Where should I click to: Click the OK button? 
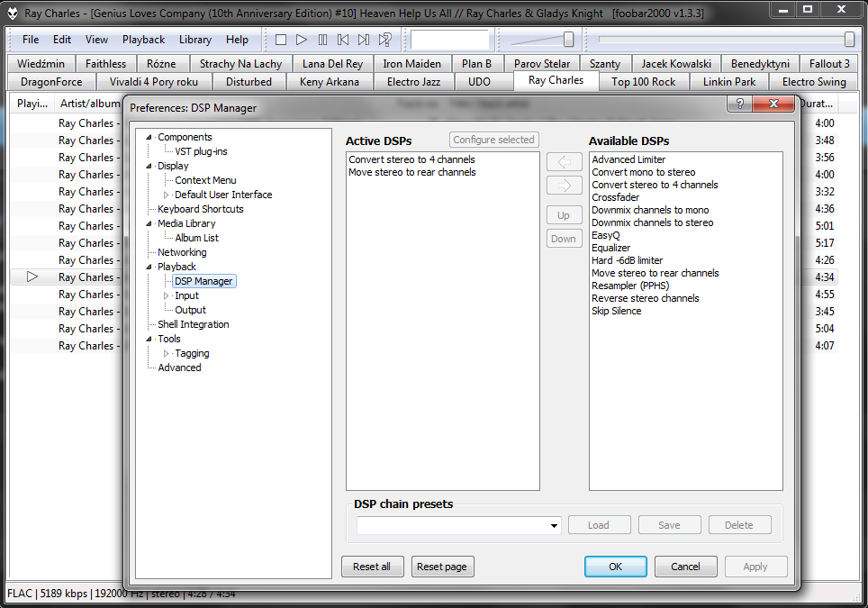(616, 567)
